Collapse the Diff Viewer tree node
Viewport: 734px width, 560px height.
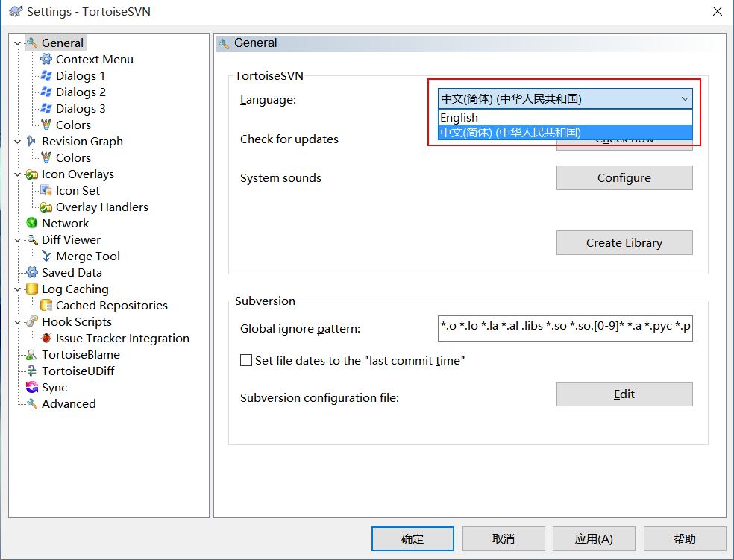[18, 240]
